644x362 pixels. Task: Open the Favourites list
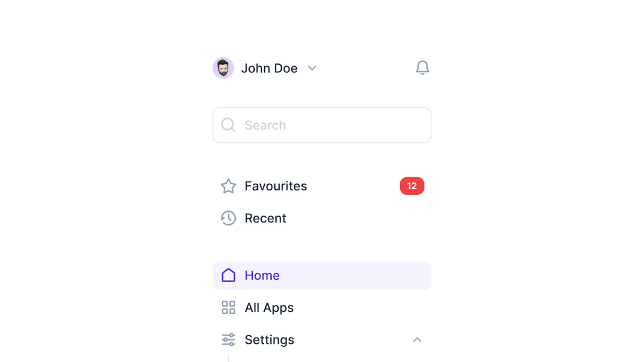click(275, 186)
